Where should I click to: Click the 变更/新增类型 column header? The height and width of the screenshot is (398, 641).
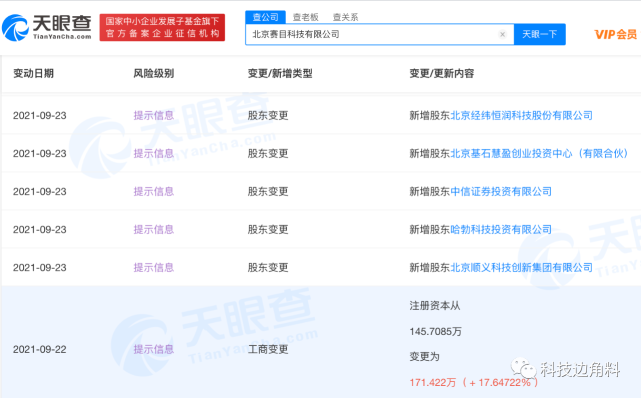click(280, 74)
